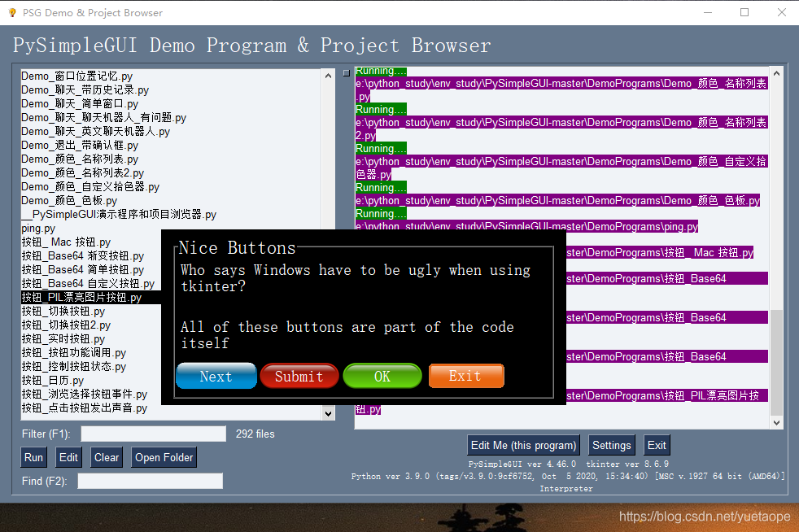Click output path ending 颜色_色板.py

pos(557,200)
